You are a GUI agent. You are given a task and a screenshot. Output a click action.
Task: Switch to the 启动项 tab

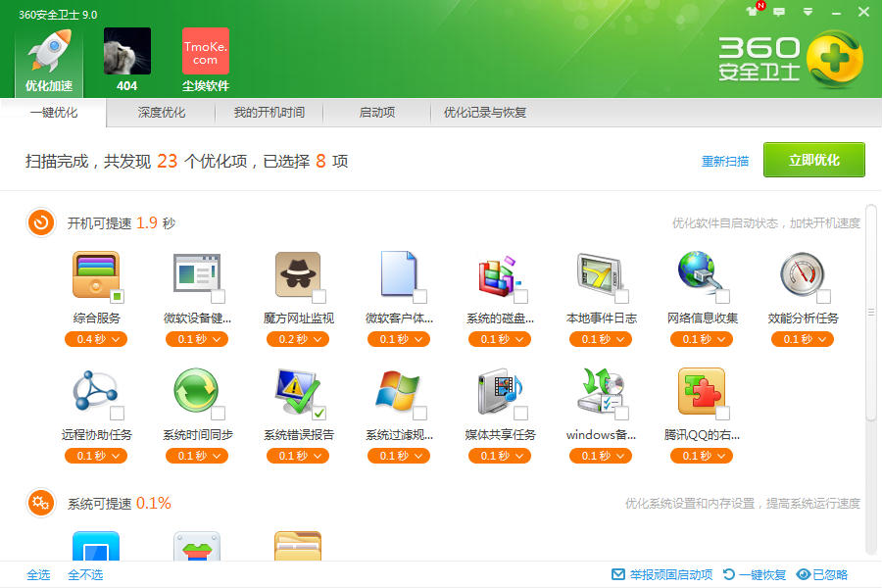pos(376,113)
